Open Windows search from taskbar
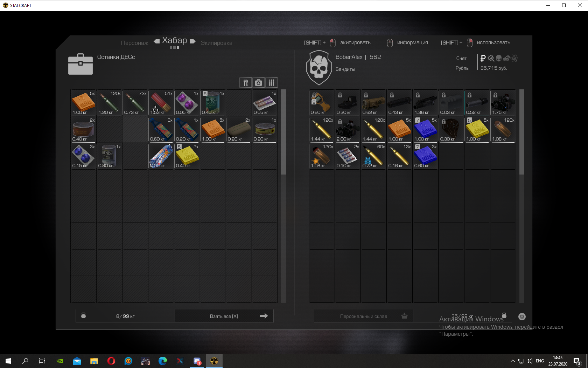Image resolution: width=588 pixels, height=368 pixels. [25, 361]
